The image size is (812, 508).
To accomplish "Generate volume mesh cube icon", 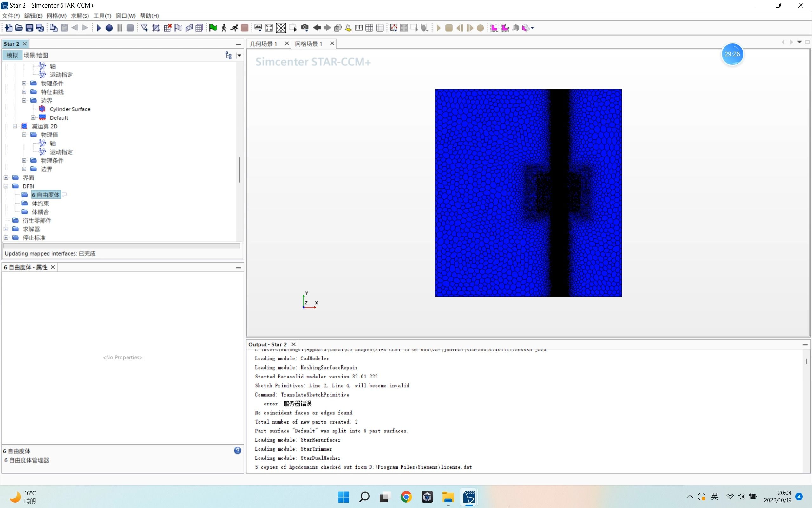I will click(x=199, y=28).
